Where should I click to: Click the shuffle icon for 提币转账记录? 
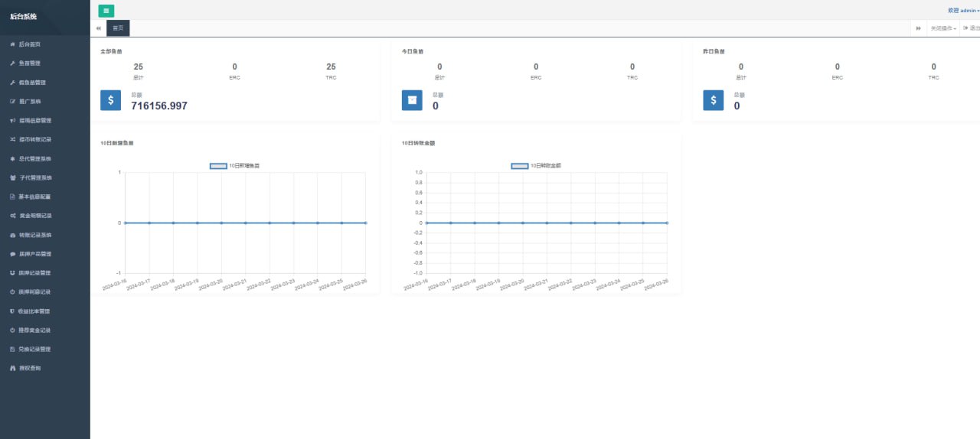tap(12, 140)
